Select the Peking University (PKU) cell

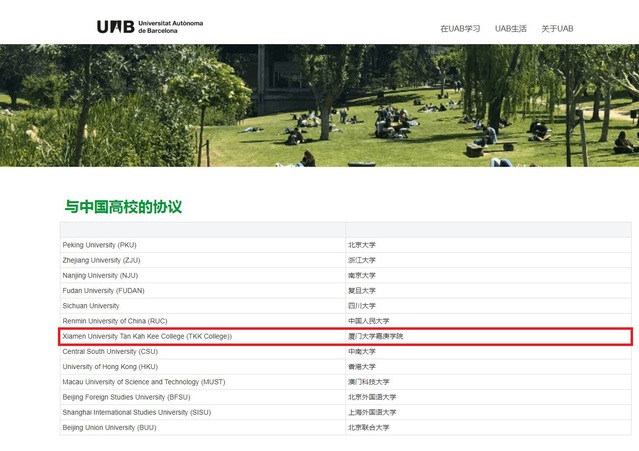click(99, 245)
